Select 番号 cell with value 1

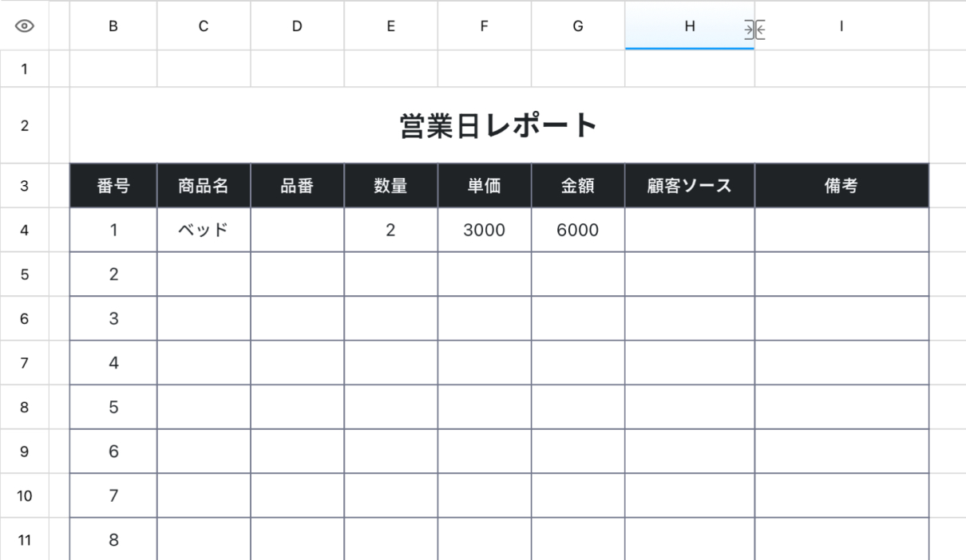(113, 231)
